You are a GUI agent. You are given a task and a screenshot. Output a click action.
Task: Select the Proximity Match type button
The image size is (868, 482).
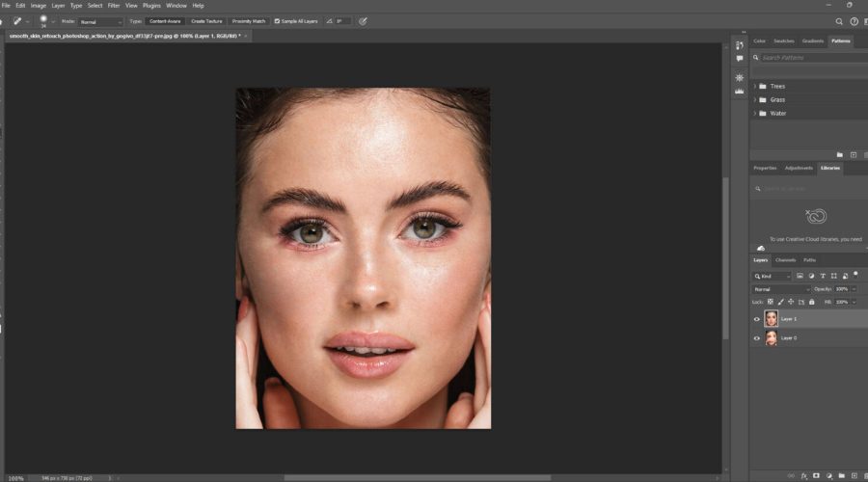pos(249,21)
